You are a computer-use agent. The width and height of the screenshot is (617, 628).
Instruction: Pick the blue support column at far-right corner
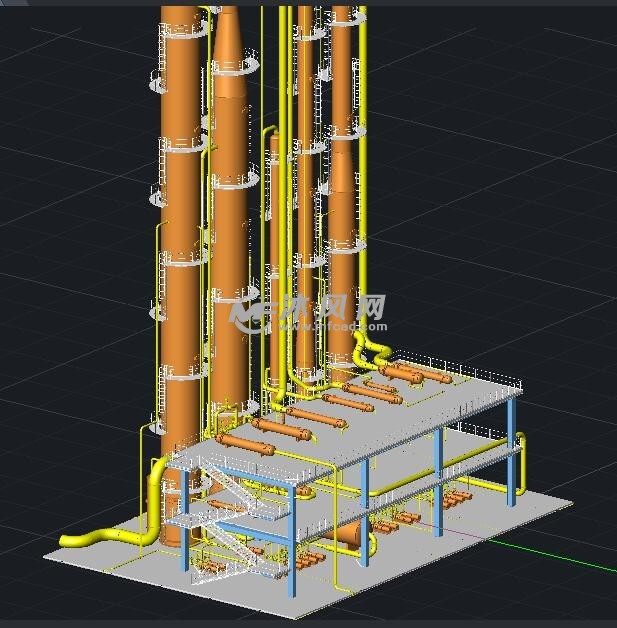(x=513, y=450)
